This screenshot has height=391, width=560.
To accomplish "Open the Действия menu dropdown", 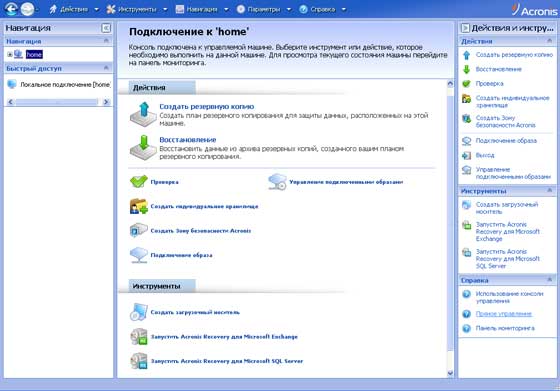I will [x=74, y=9].
